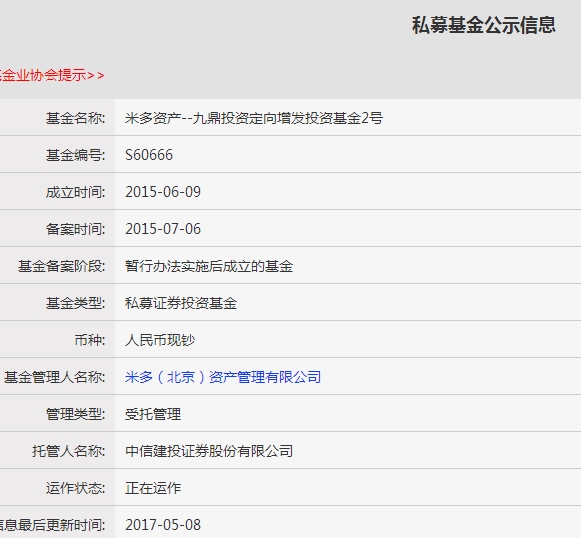Screen dimensions: 581x538
Task: Open the 基金业协会提示>> red link
Action: 52,75
